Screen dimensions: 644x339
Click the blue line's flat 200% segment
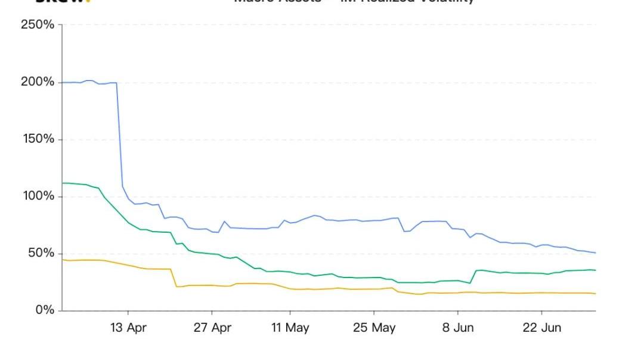pos(89,82)
